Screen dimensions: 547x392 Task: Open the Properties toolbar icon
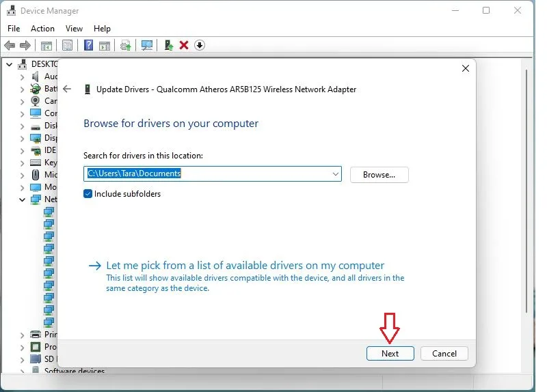click(67, 45)
